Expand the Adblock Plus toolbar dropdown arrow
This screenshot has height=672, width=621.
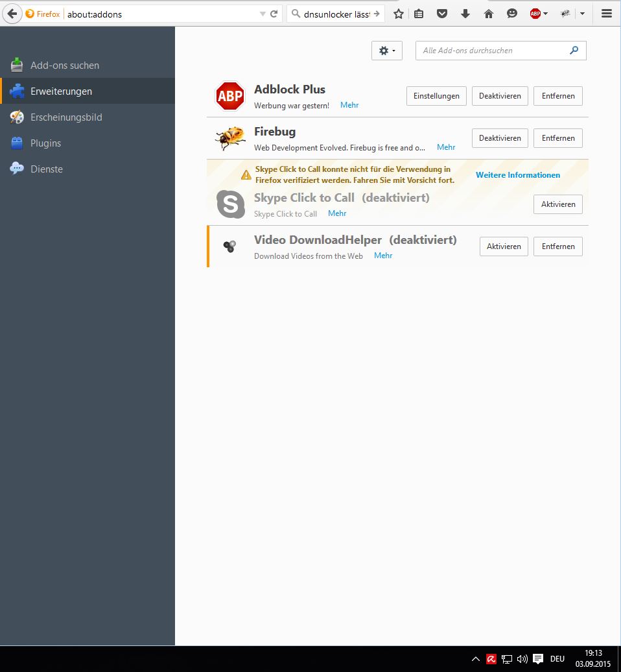click(545, 14)
